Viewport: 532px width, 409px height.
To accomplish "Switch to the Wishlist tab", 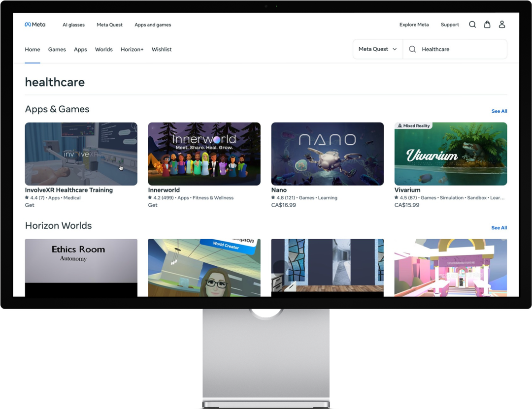I will (x=162, y=50).
